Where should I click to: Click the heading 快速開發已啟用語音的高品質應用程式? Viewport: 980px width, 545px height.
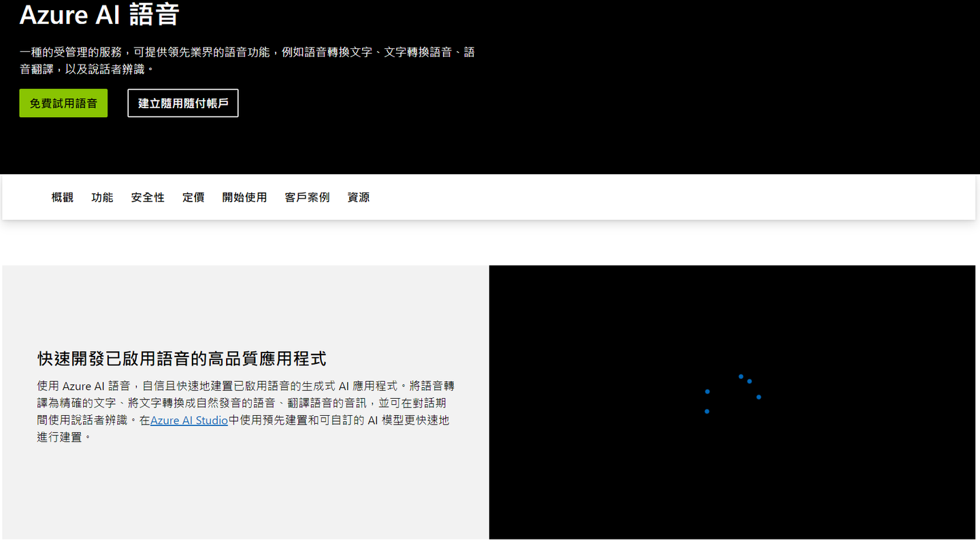click(x=182, y=359)
